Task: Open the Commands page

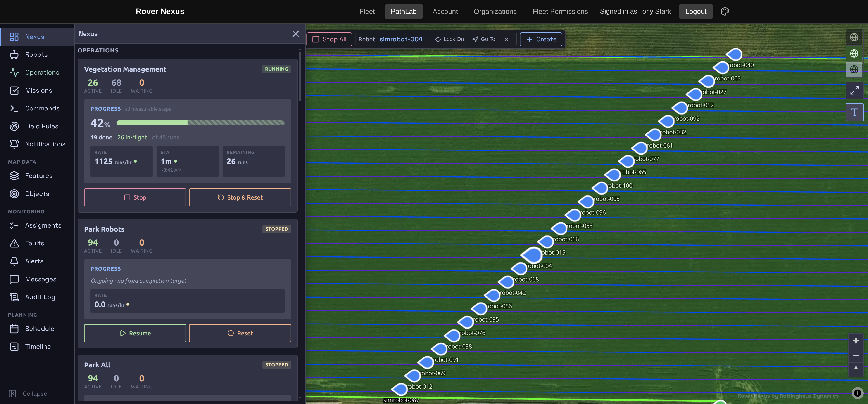Action: pyautogui.click(x=37, y=108)
